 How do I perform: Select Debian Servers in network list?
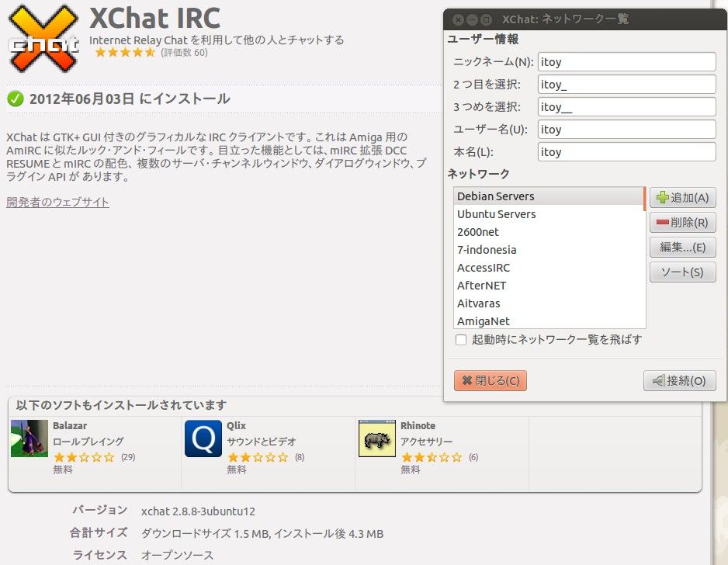coord(548,196)
